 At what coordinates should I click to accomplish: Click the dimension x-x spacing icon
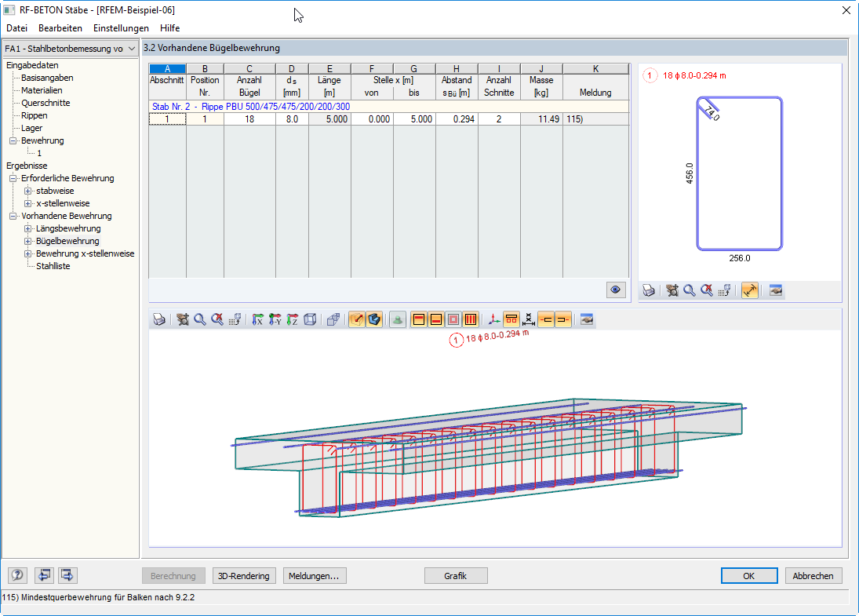529,319
